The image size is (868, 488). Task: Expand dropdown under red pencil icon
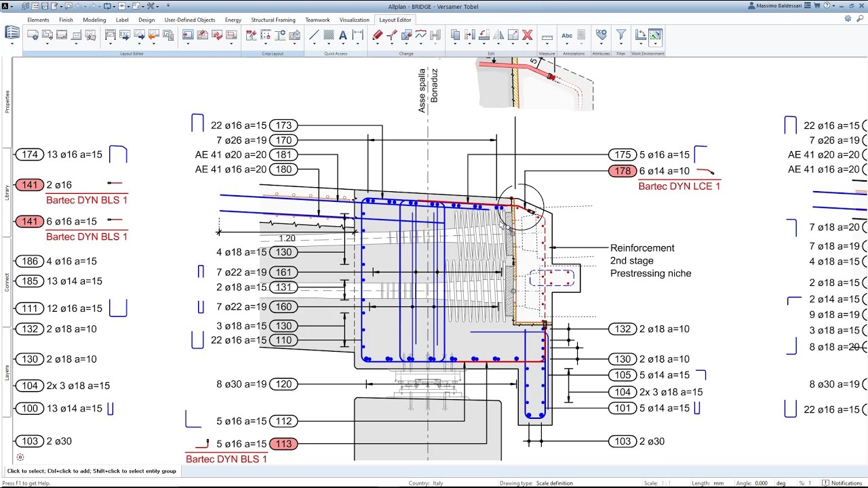tap(378, 44)
